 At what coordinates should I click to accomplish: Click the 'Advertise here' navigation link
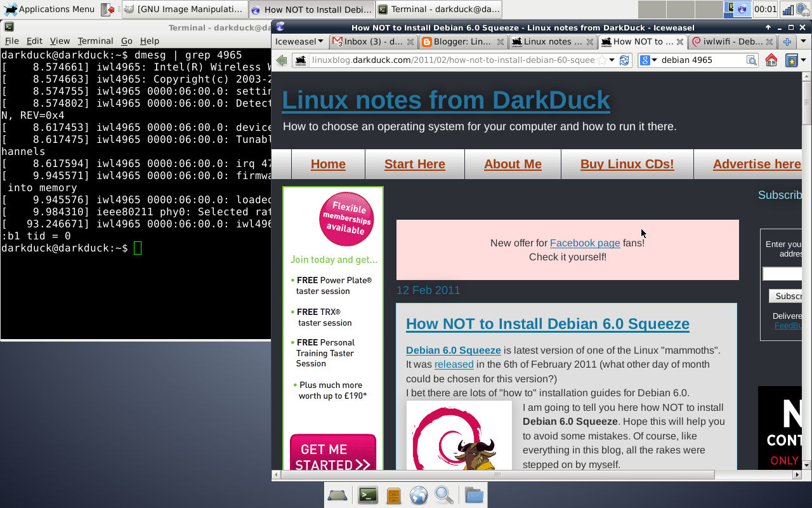coord(757,164)
